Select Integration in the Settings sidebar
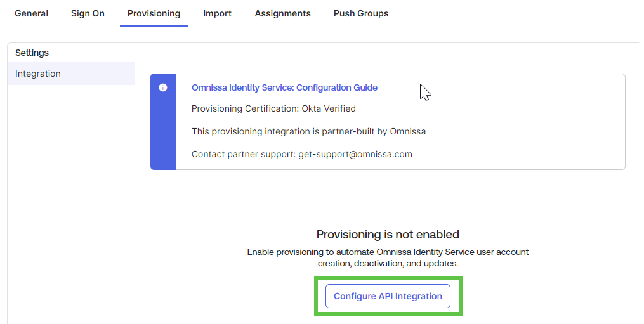The height and width of the screenshot is (324, 644). pyautogui.click(x=71, y=74)
